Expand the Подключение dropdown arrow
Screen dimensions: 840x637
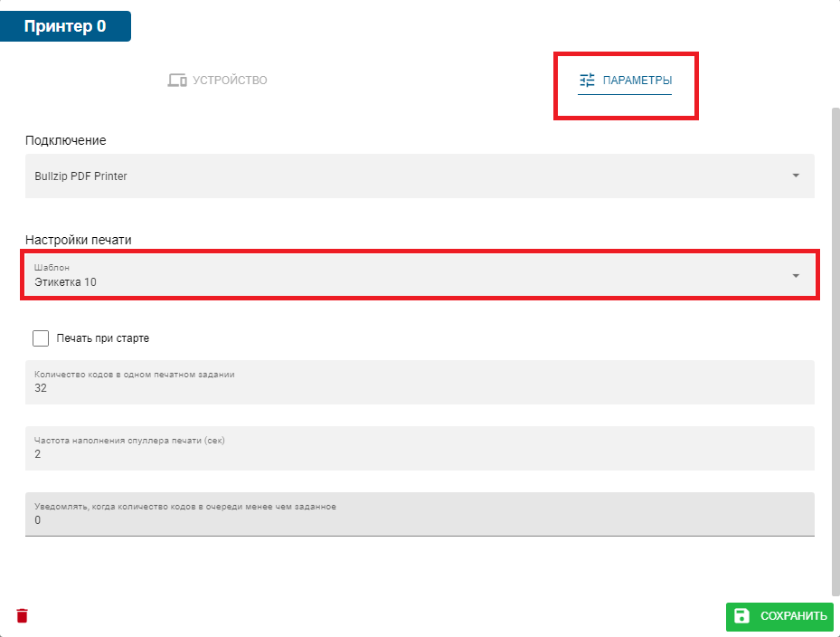click(x=796, y=176)
